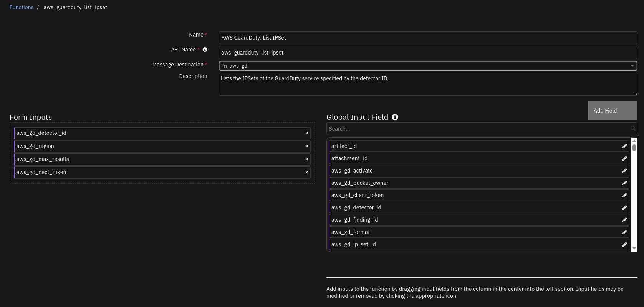644x307 pixels.
Task: Remove aws_gd_region from Form Inputs
Action: 306,146
